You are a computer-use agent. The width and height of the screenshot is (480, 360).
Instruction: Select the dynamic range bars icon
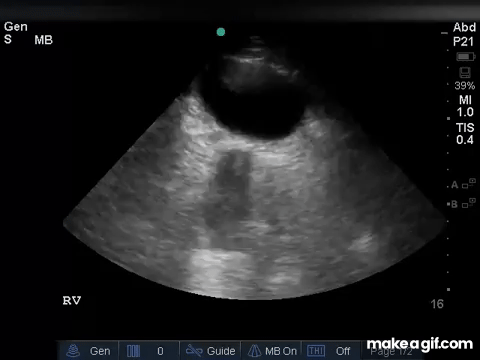[133, 351]
